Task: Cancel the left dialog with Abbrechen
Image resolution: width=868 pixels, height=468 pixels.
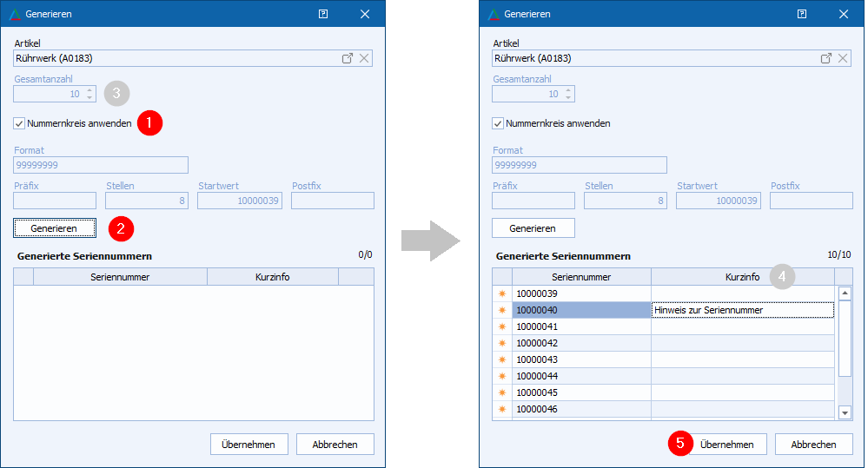Action: tap(335, 444)
